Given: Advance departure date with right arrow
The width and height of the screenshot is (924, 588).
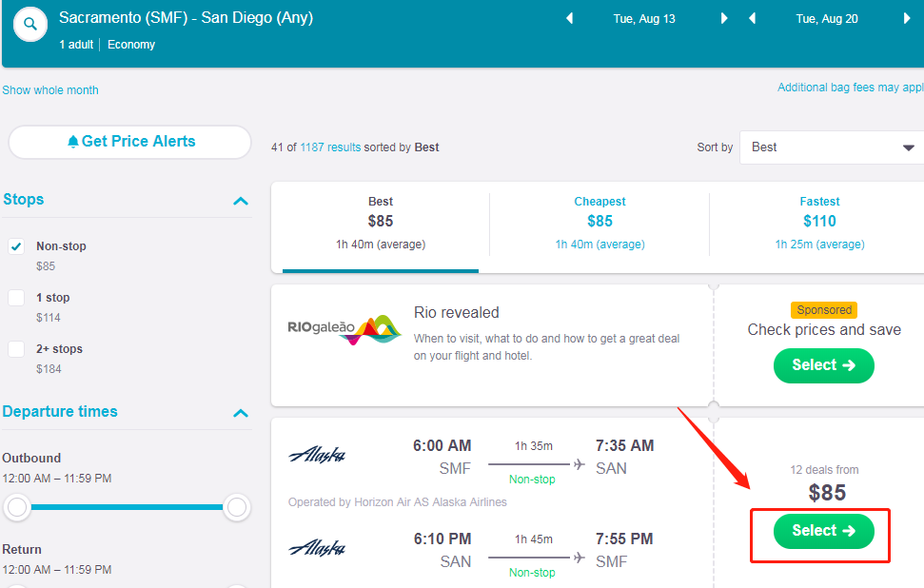Looking at the screenshot, I should [724, 18].
